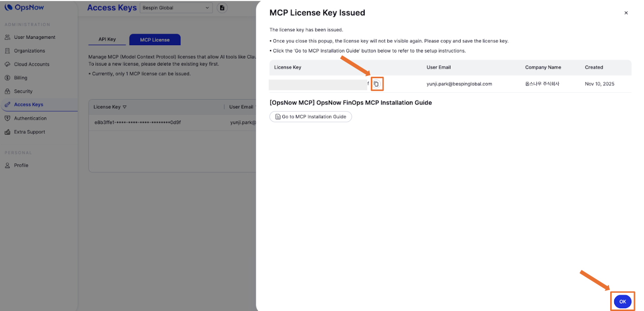Copy the license key with copy icon

click(376, 84)
